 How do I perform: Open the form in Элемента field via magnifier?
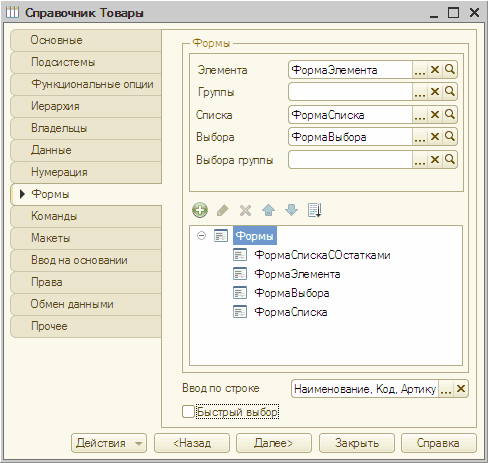(450, 70)
